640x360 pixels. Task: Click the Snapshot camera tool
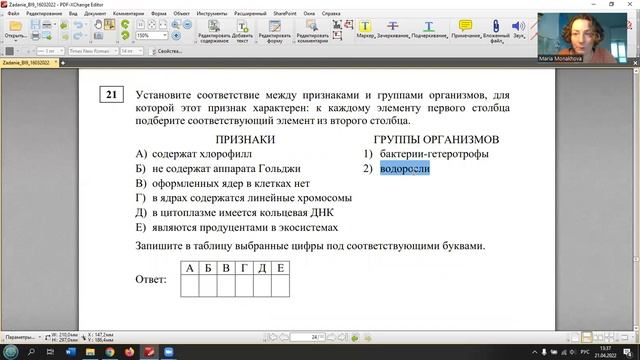[98, 36]
